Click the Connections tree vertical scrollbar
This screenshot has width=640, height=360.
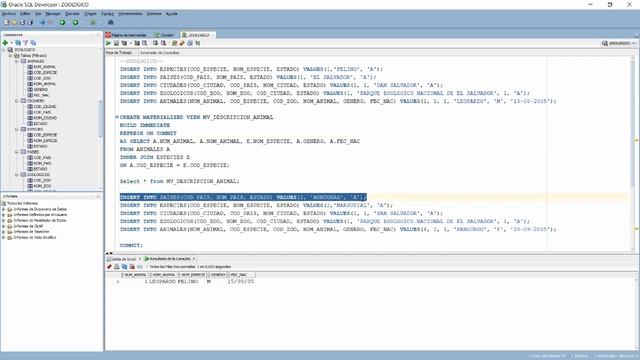click(100, 118)
